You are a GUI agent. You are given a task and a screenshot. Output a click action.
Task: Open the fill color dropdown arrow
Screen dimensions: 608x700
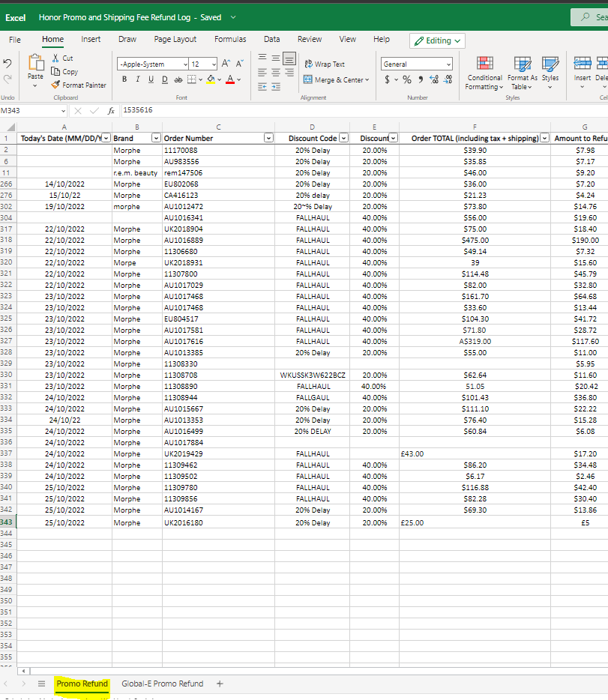coord(219,80)
